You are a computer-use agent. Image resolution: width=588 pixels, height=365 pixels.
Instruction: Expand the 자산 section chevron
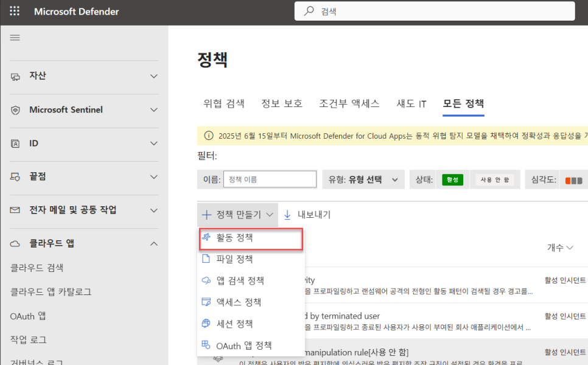click(x=154, y=77)
